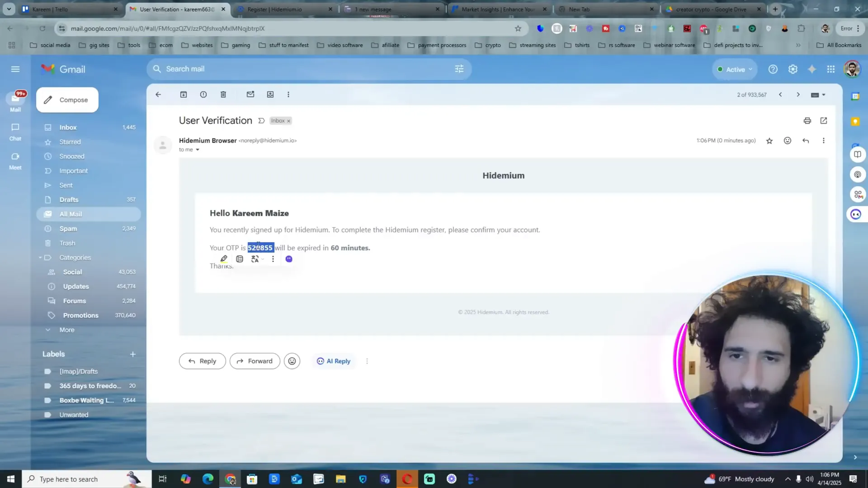
Task: Add an emoji reaction in message header
Action: click(x=788, y=141)
